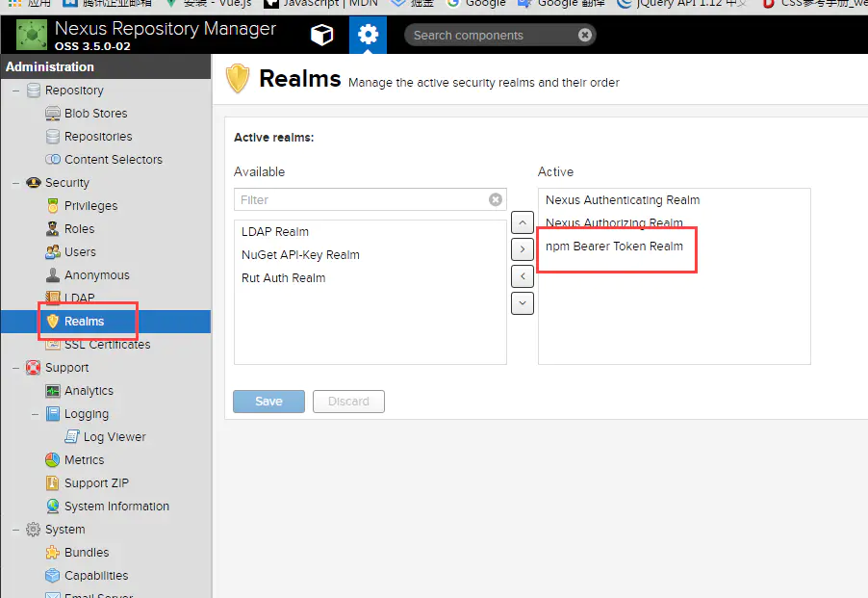Click the Repository database icon in tree
This screenshot has width=868, height=598.
click(34, 91)
